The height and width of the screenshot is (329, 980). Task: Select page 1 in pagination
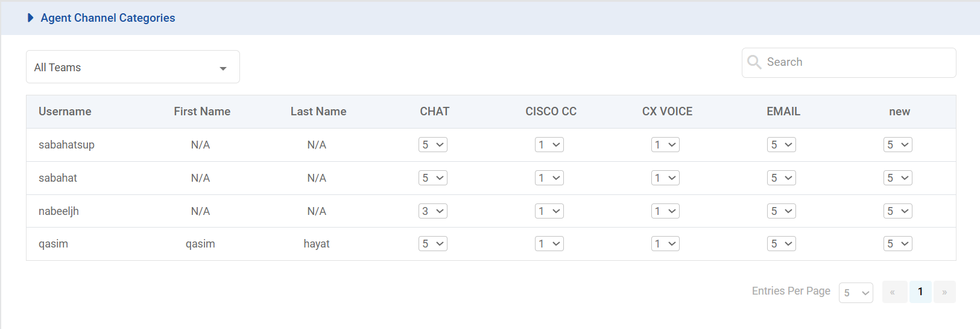920,292
